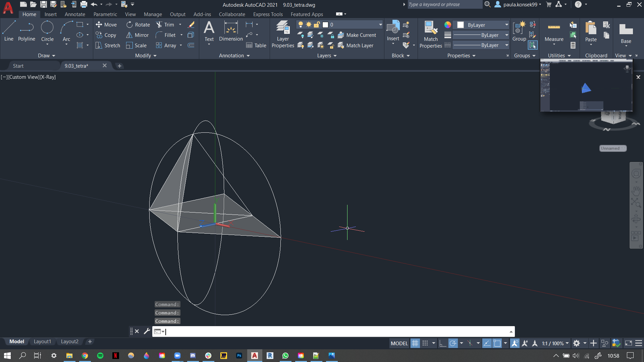Open Layer Properties manager
This screenshot has height=362, width=644.
(283, 34)
